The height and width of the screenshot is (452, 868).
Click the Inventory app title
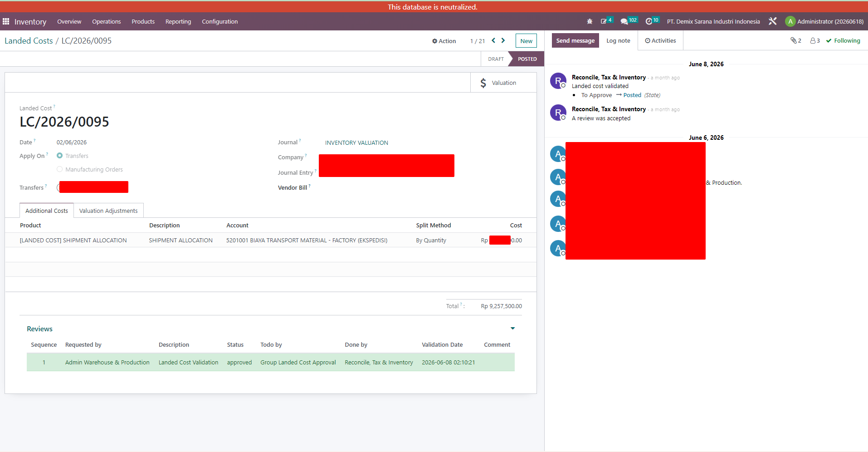pos(30,21)
